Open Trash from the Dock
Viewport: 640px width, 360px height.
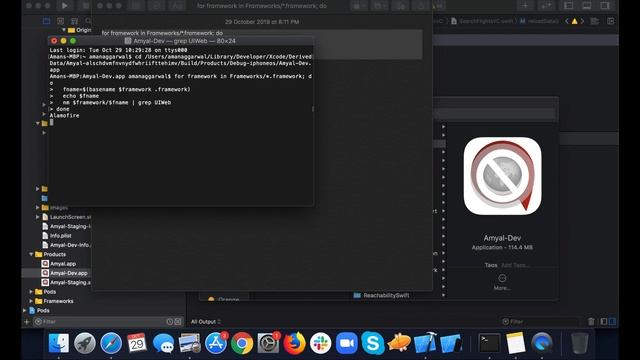click(x=579, y=343)
